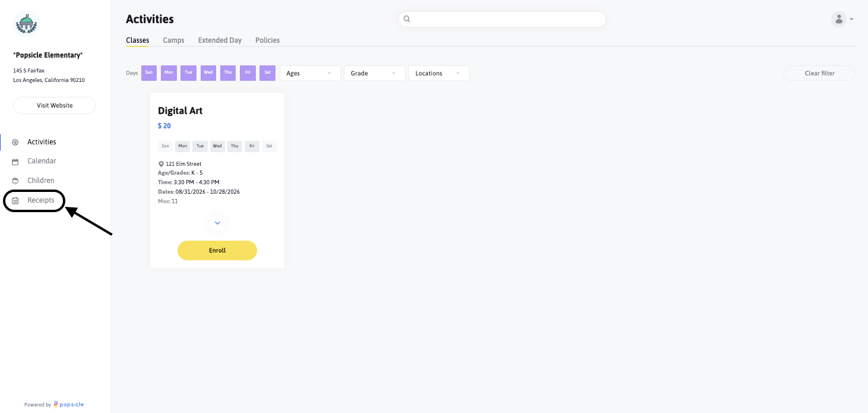Switch to the Camps tab

pos(174,40)
